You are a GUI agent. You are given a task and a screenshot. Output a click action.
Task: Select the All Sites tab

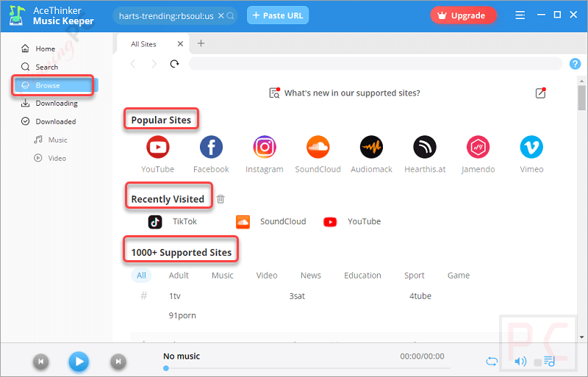click(143, 44)
